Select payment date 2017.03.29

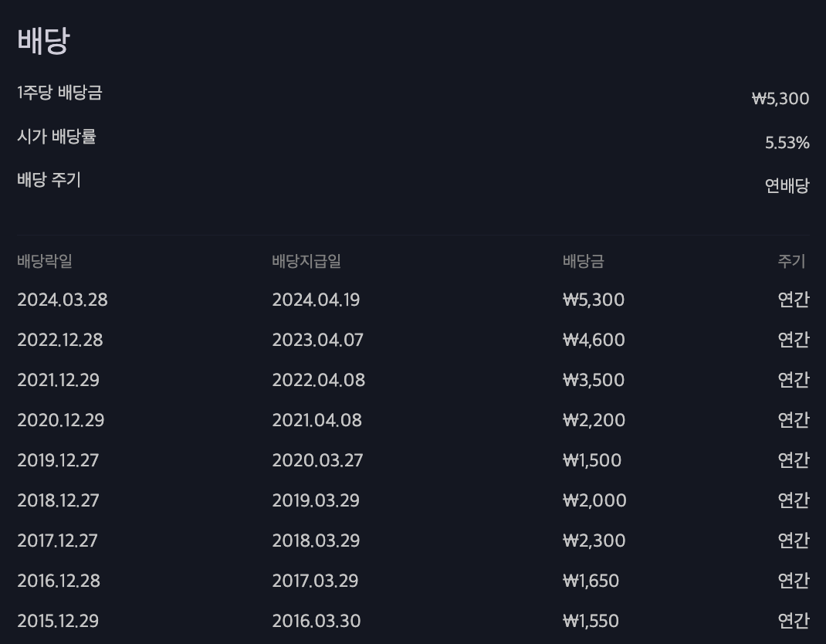pyautogui.click(x=315, y=580)
